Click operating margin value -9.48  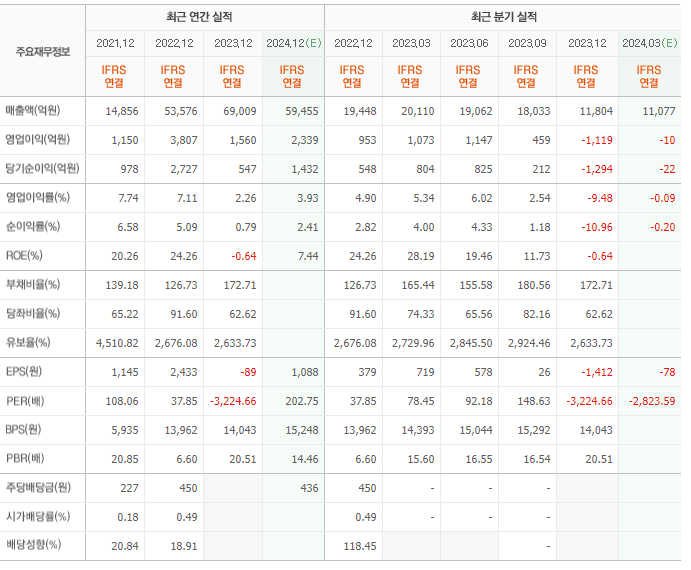(x=600, y=198)
